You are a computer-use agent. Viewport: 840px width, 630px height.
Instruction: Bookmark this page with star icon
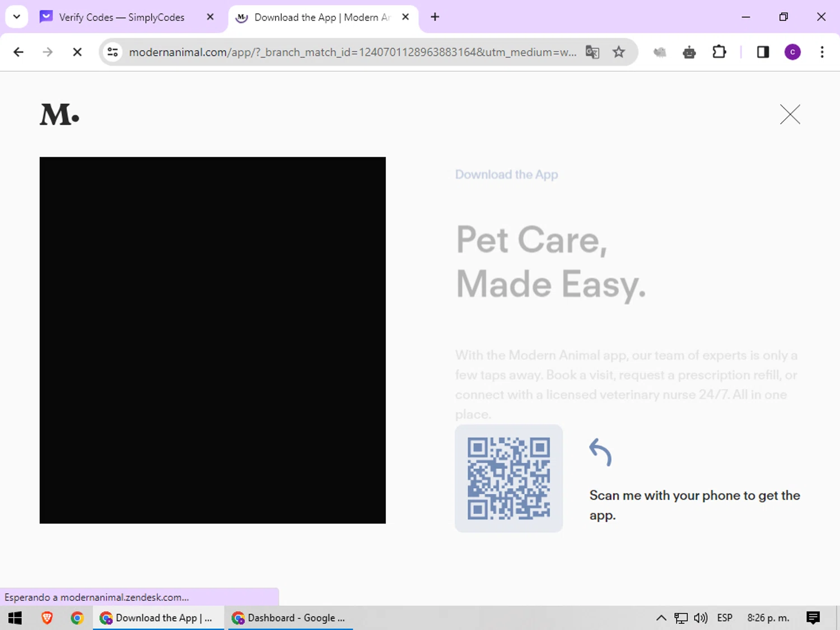pos(619,52)
